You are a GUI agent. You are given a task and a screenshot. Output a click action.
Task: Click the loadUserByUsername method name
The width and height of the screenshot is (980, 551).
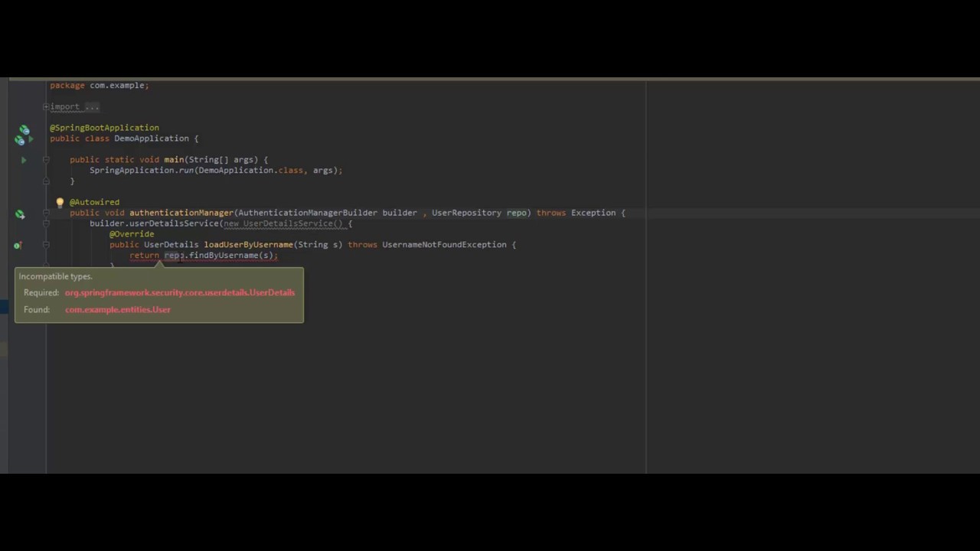coord(249,245)
